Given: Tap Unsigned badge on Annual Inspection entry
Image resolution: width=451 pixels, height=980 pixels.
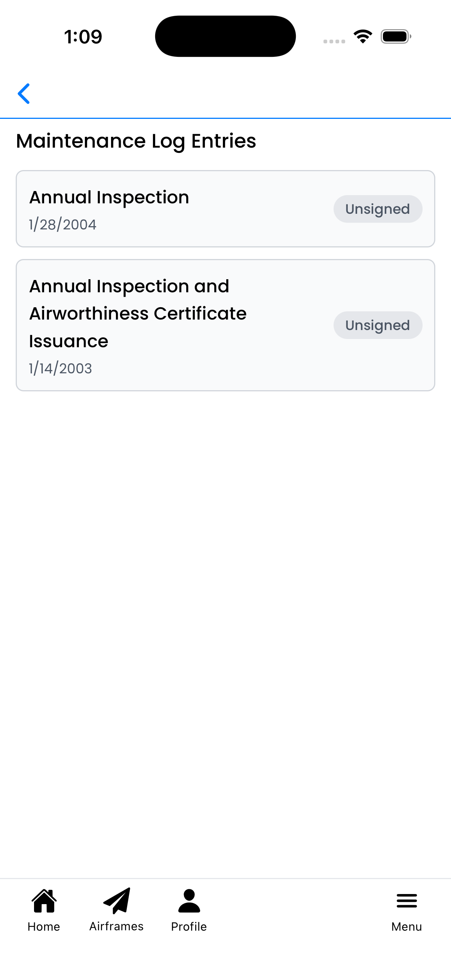Looking at the screenshot, I should [378, 209].
